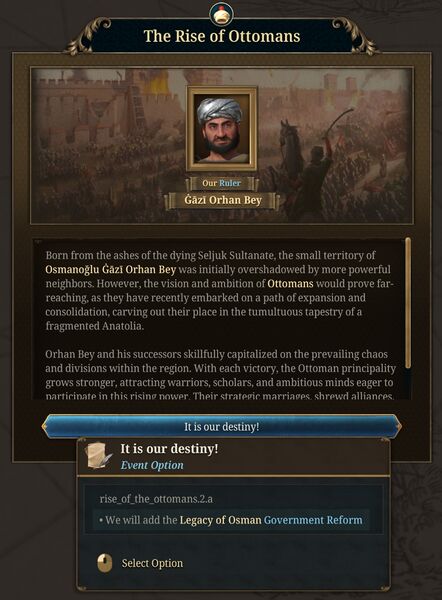Choose the 'It is our destiny!' event option
442x600 pixels.
pyautogui.click(x=222, y=426)
